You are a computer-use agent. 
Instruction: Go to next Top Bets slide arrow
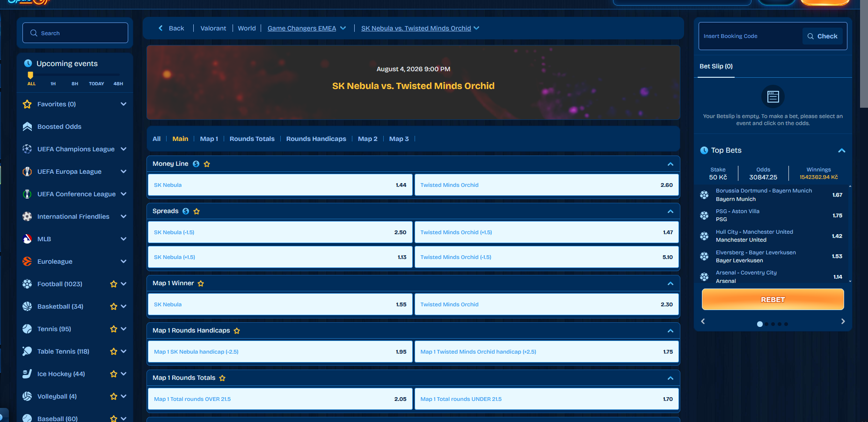[843, 321]
